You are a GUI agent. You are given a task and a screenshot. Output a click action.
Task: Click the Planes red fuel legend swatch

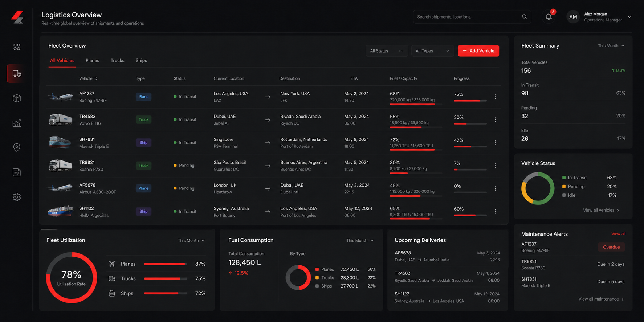pos(317,269)
